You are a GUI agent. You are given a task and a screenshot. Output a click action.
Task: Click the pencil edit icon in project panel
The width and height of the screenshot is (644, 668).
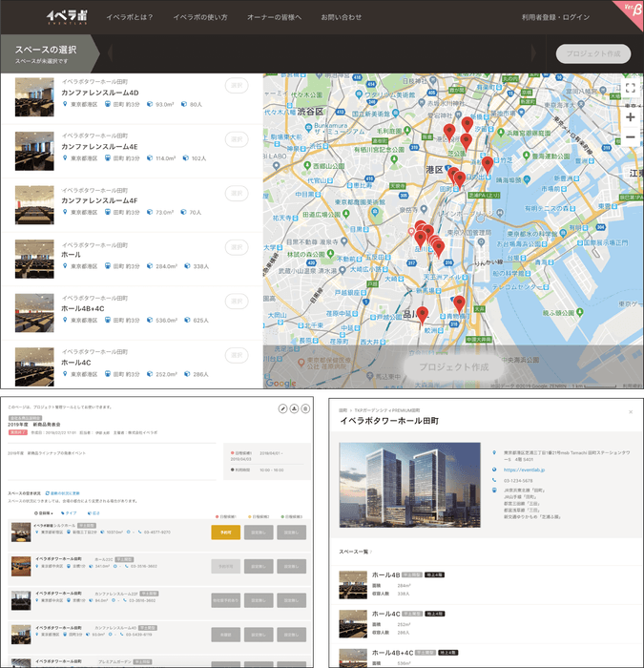[281, 408]
